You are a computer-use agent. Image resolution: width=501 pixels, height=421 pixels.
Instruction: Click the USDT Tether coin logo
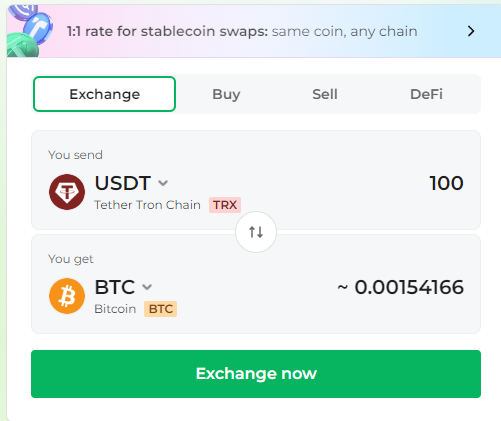click(x=67, y=192)
